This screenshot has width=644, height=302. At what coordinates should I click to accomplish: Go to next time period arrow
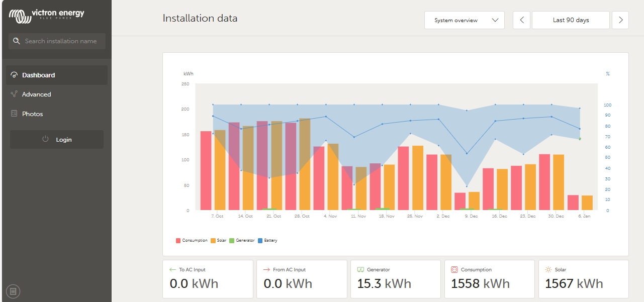[x=620, y=20]
